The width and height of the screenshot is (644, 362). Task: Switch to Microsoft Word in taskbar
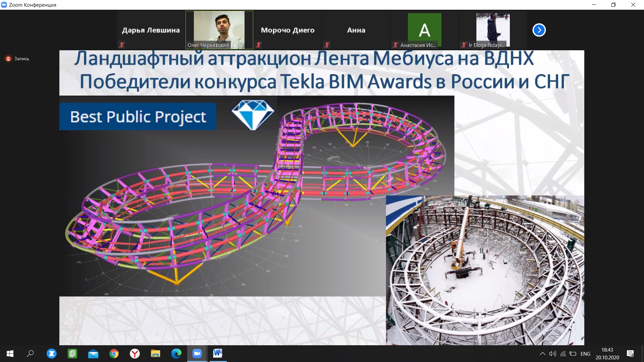218,354
